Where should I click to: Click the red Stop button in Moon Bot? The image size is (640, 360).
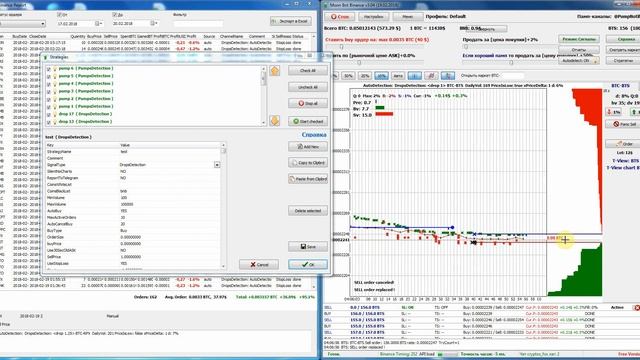(340, 17)
